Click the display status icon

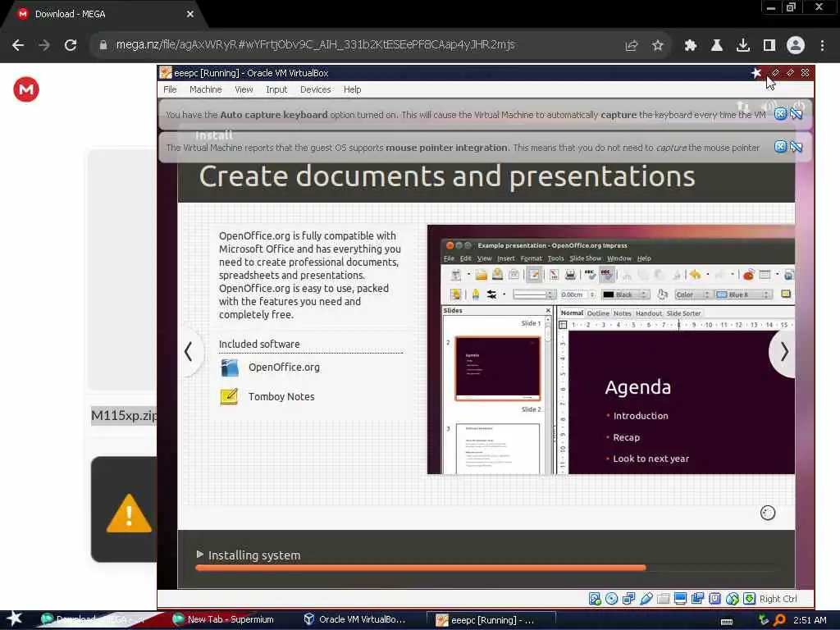(680, 599)
